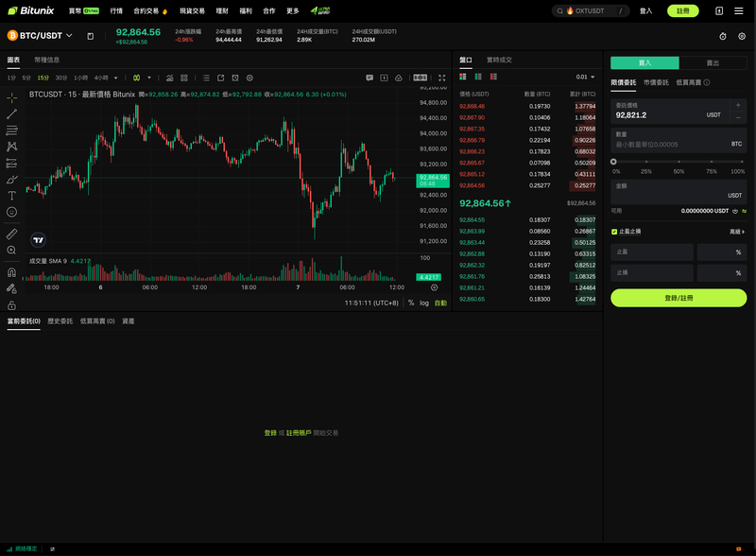This screenshot has height=556, width=756.
Task: Toggle log scale on chart
Action: (424, 304)
